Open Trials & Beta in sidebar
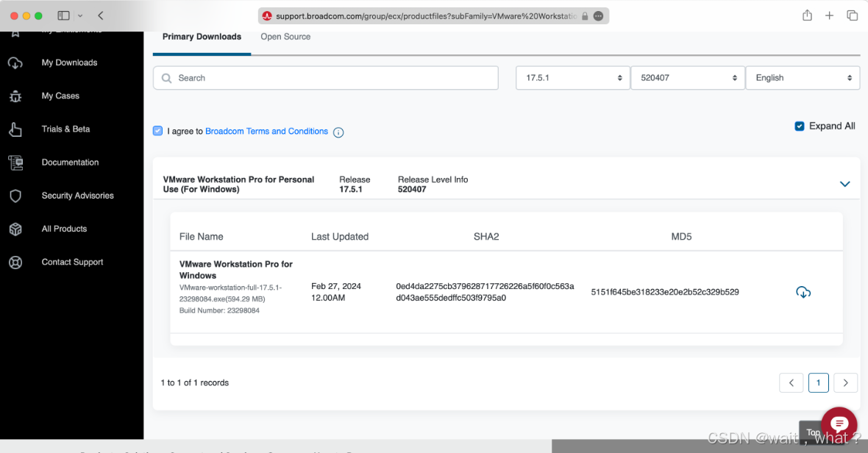Viewport: 868px width, 453px height. pyautogui.click(x=66, y=129)
